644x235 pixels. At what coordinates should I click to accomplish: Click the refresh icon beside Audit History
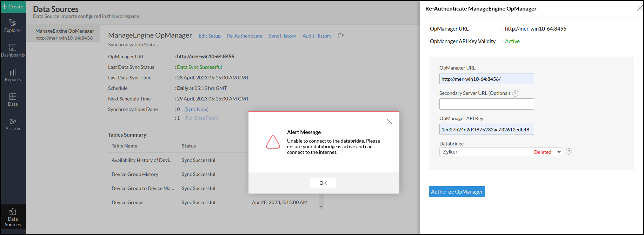(340, 36)
